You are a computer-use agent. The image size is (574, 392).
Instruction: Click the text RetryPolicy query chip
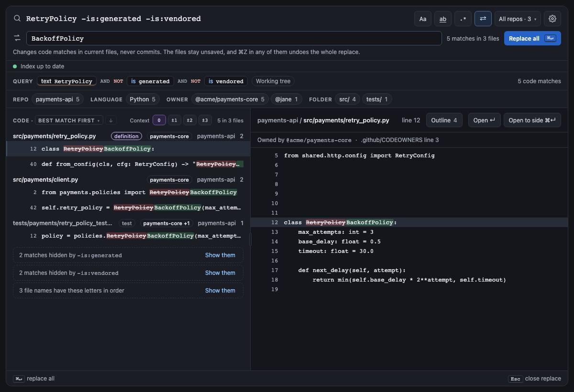[66, 81]
